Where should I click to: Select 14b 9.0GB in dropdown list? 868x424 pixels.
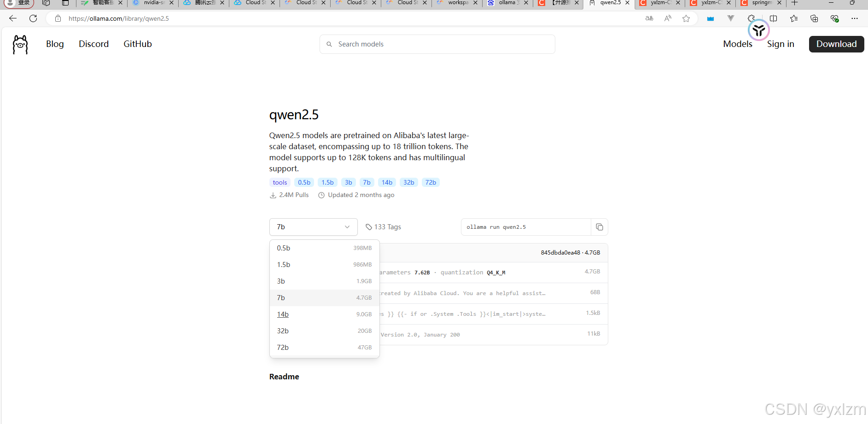point(324,314)
